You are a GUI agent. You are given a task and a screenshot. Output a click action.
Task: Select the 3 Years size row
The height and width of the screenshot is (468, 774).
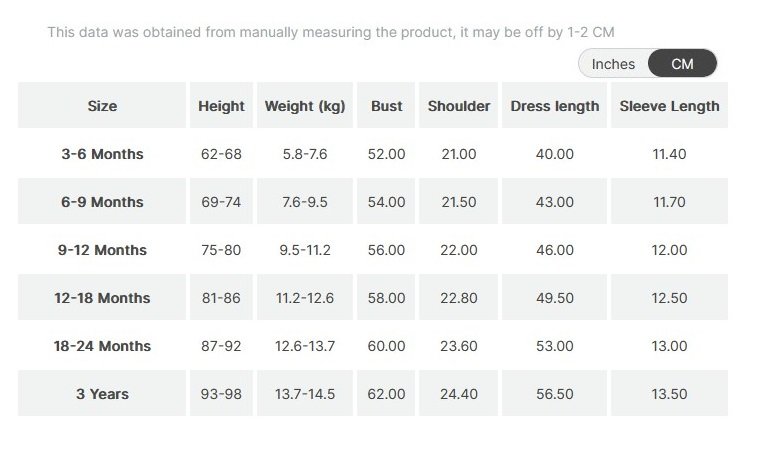pyautogui.click(x=102, y=394)
